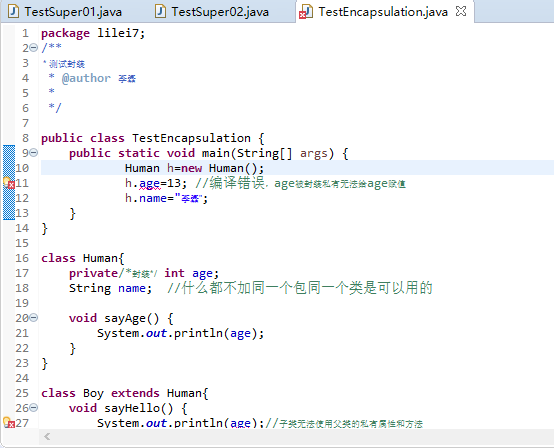Click the package lilei7 declaration line
Screen dimensions: 554x448
click(x=93, y=33)
